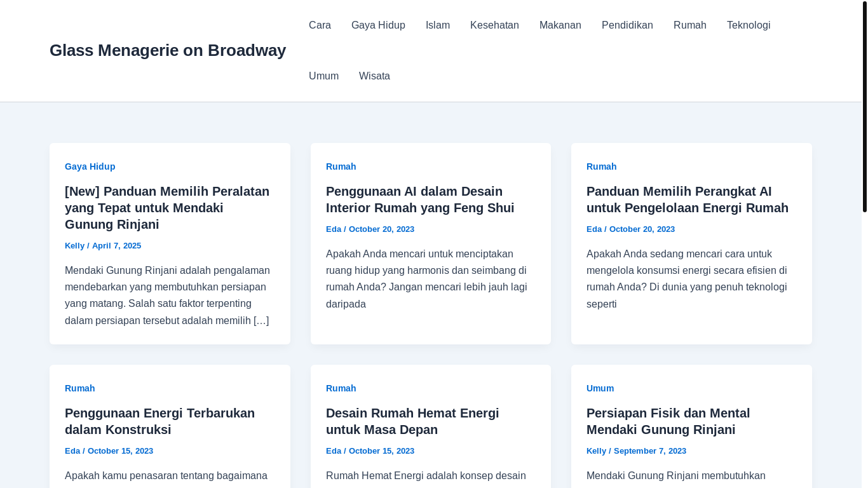
Task: Open the Wisata menu item
Action: coord(374,76)
